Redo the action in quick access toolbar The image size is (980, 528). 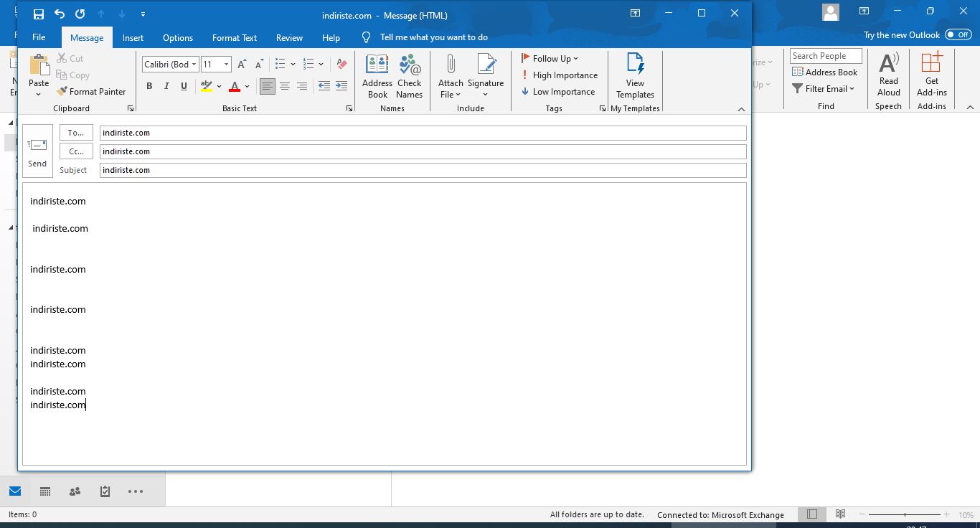click(x=80, y=14)
